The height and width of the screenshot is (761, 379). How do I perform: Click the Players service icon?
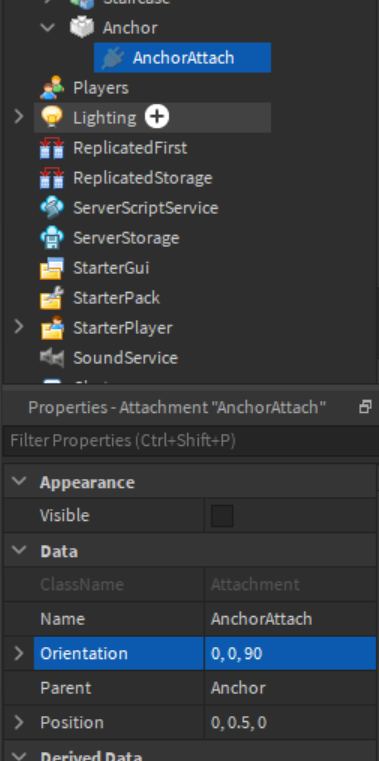click(x=52, y=88)
